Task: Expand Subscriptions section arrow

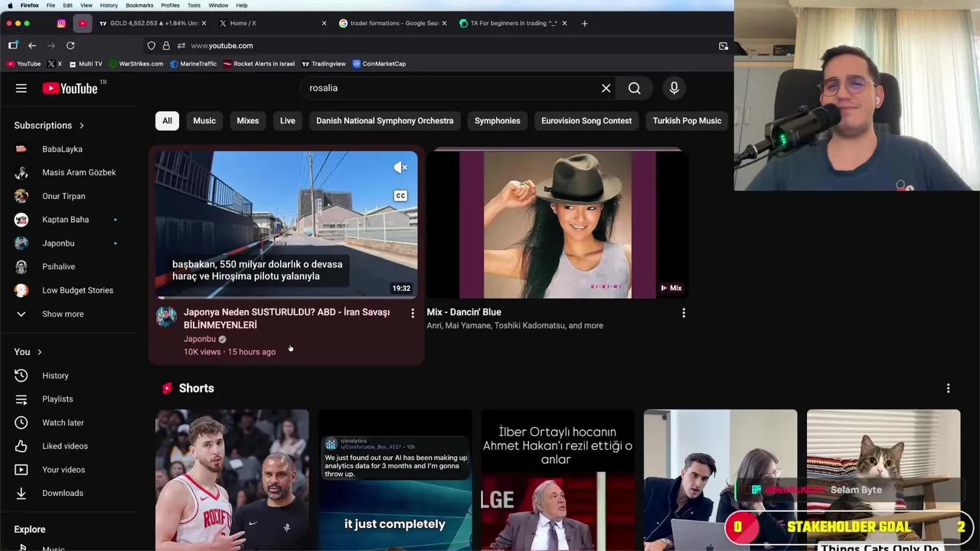Action: coord(81,126)
